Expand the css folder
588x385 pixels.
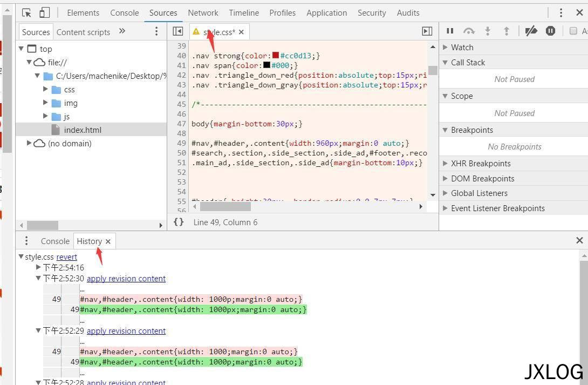(45, 89)
